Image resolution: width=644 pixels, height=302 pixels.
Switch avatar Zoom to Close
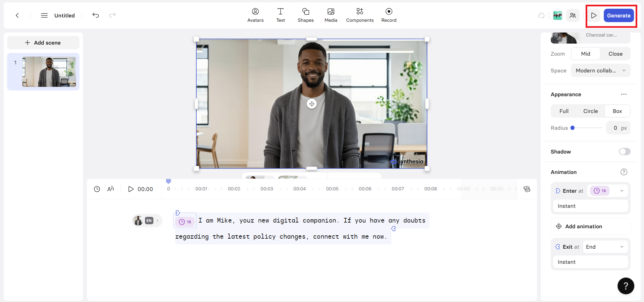point(615,54)
